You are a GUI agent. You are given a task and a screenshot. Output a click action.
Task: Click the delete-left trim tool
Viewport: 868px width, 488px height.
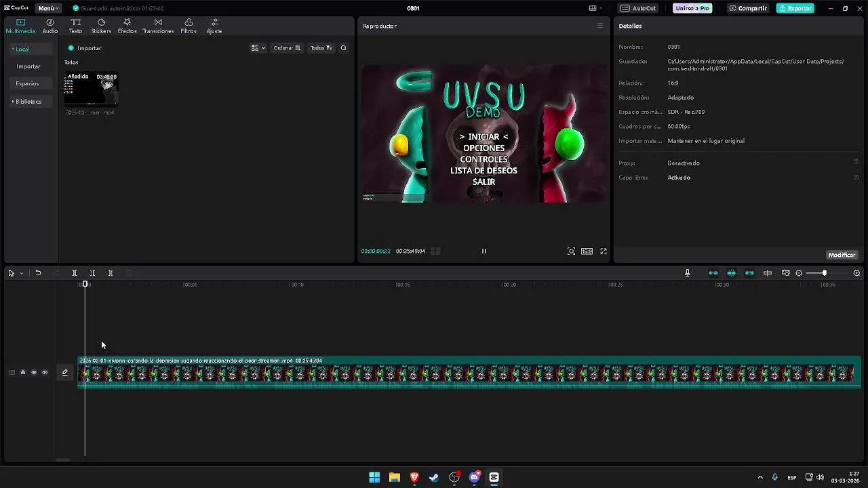(x=93, y=273)
